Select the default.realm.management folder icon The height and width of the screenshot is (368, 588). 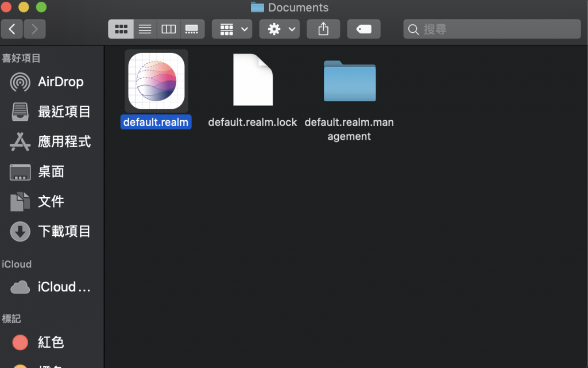pyautogui.click(x=350, y=80)
